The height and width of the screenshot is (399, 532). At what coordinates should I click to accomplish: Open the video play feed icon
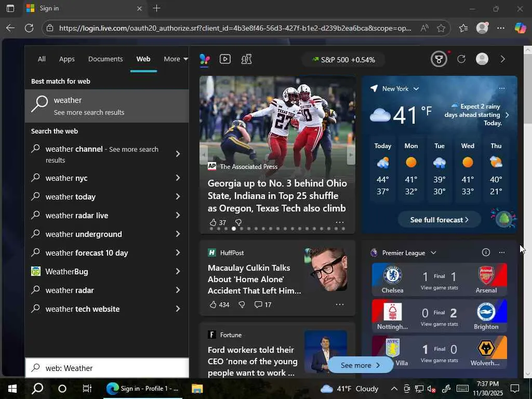point(225,59)
